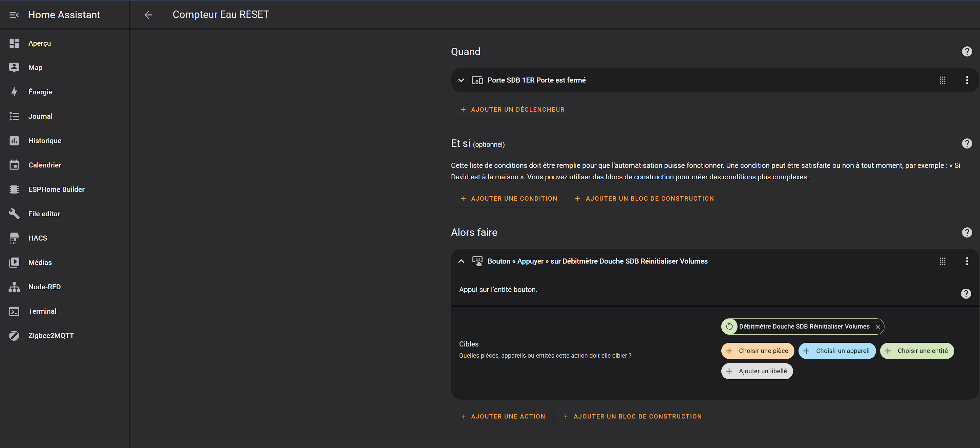
Task: Collapse the Bouton Appuyer action card
Action: point(461,261)
